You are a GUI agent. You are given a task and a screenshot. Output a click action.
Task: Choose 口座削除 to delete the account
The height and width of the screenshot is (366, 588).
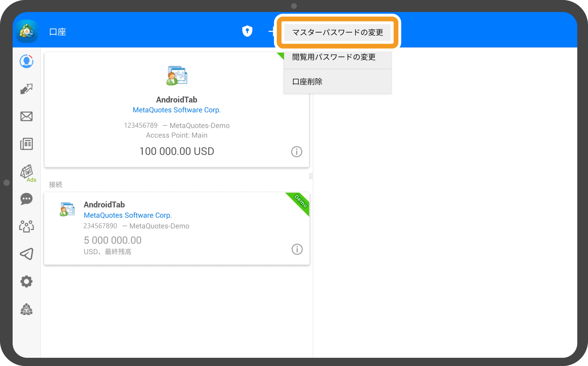(x=307, y=82)
